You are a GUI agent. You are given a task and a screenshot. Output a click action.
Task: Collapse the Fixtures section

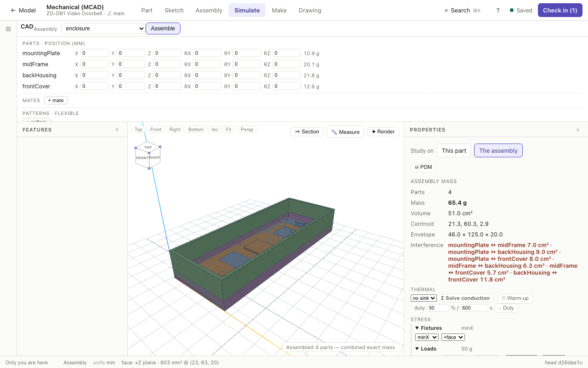(x=417, y=328)
